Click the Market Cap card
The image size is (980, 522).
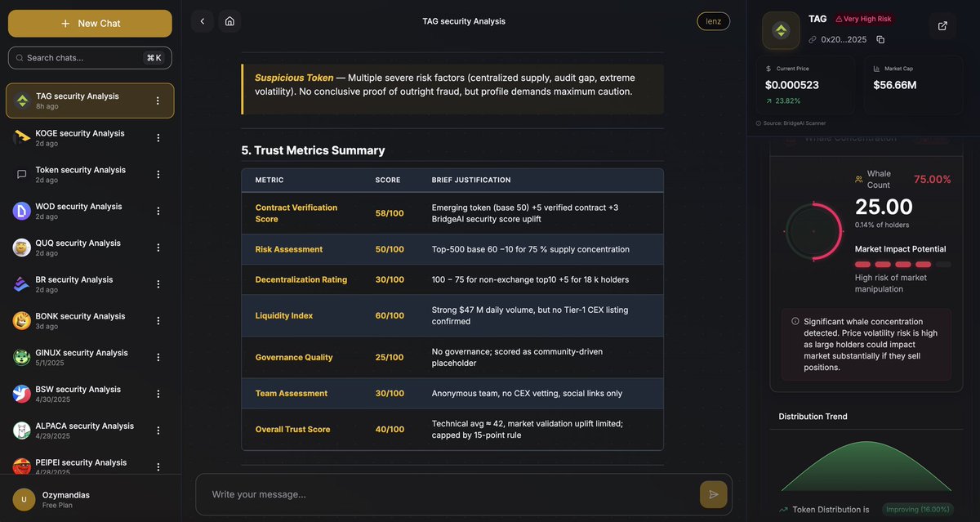click(x=914, y=85)
